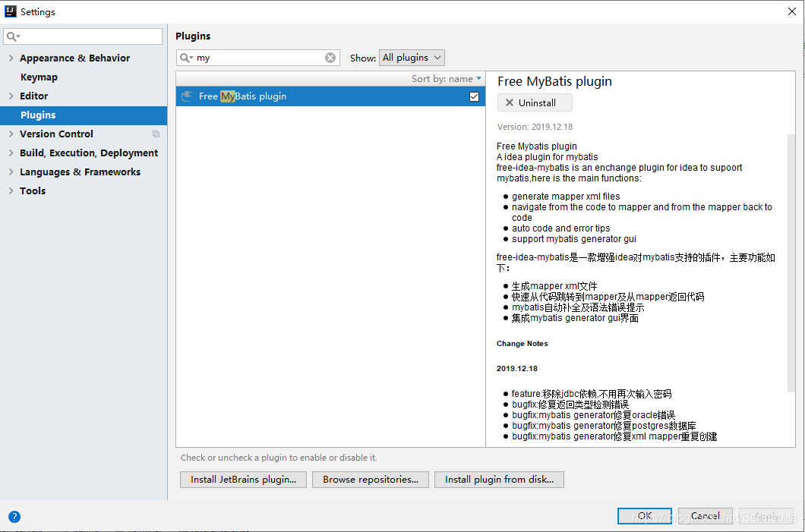This screenshot has width=805, height=532.
Task: Click 'support mybatis generator gui' bullet
Action: coord(574,239)
